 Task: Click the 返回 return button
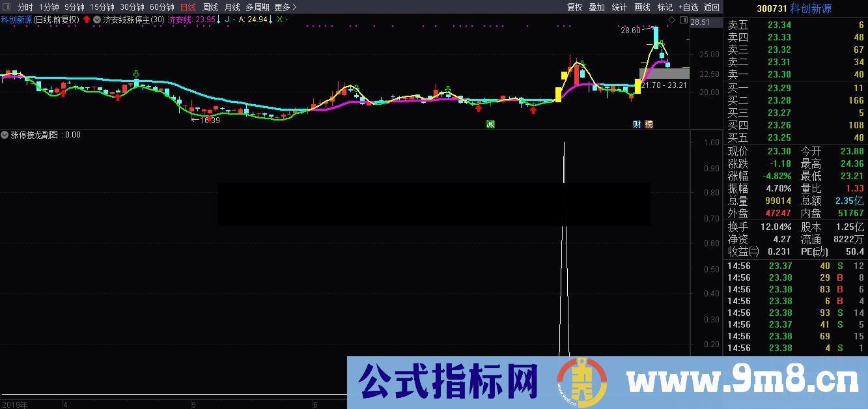click(710, 7)
